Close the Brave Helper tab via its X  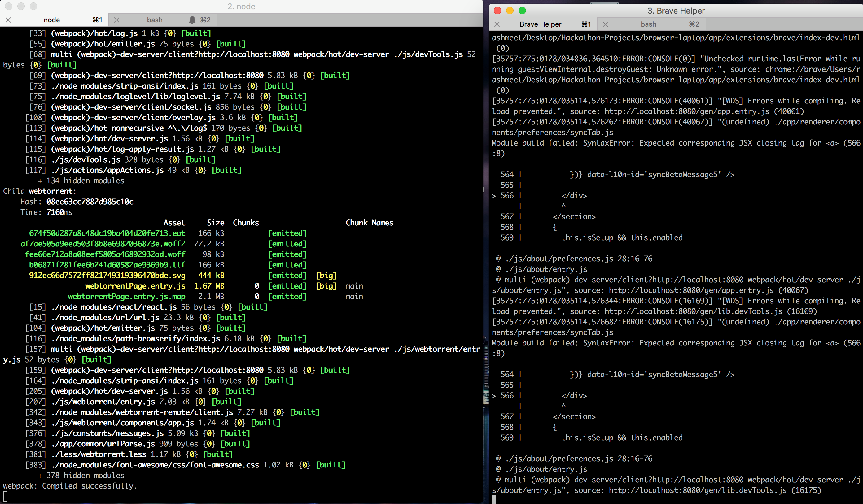(497, 24)
